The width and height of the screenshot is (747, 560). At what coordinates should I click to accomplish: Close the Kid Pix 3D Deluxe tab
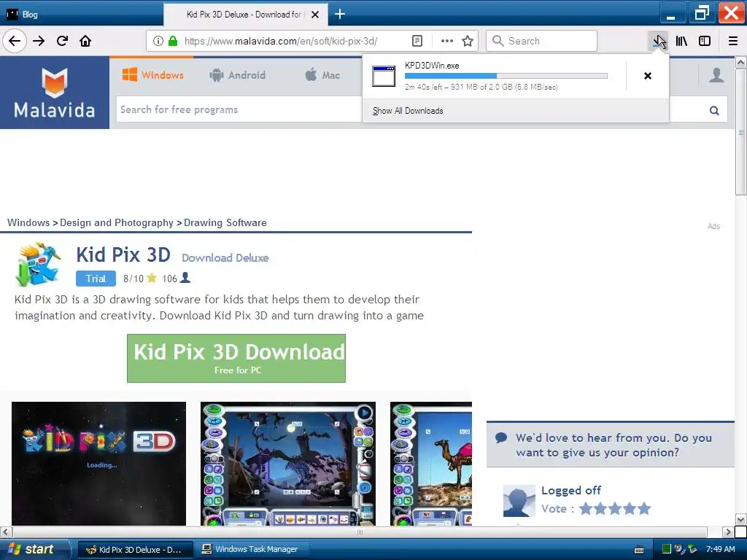(315, 15)
